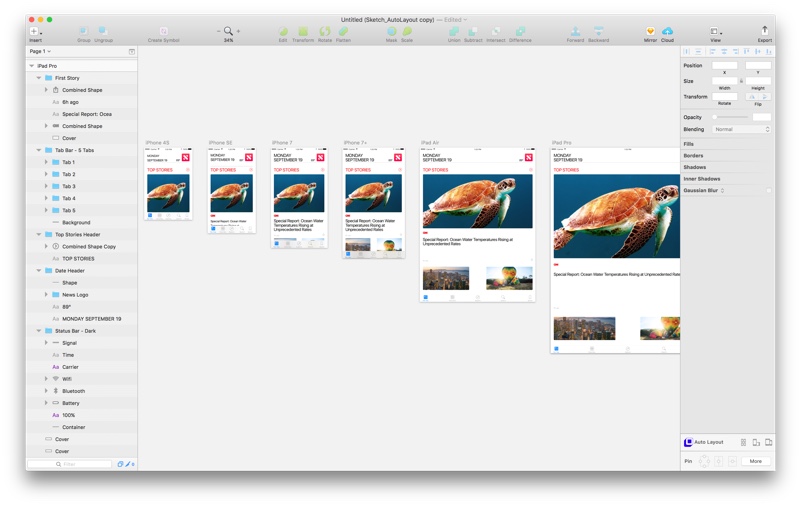Collapse the First Story group
This screenshot has height=507, width=801.
(39, 78)
